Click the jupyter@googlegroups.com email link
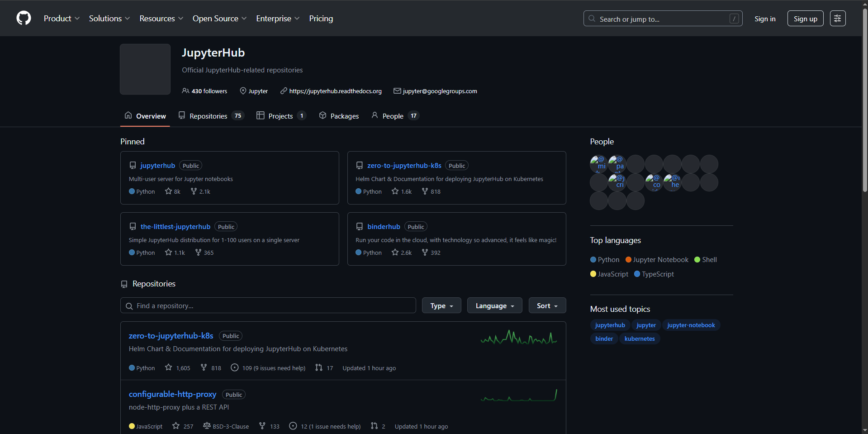This screenshot has height=434, width=868. click(x=440, y=91)
